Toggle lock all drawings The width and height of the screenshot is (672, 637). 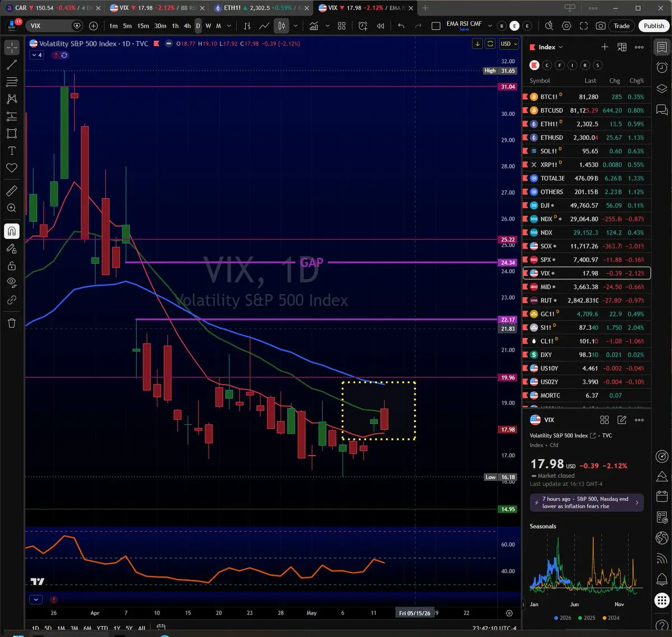point(12,266)
